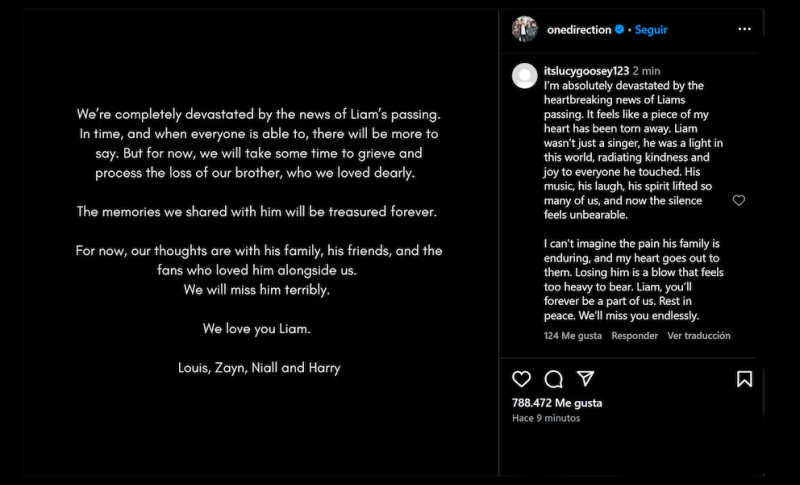Follow the account with Seguir
Image resolution: width=800 pixels, height=485 pixels.
click(649, 30)
